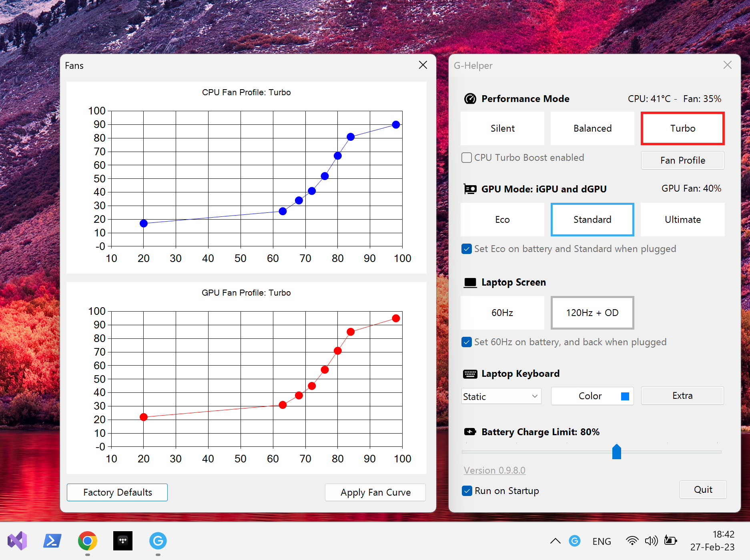Screen dimensions: 750x560
Task: Enable CPU Turbo Boost checkbox
Action: point(467,158)
